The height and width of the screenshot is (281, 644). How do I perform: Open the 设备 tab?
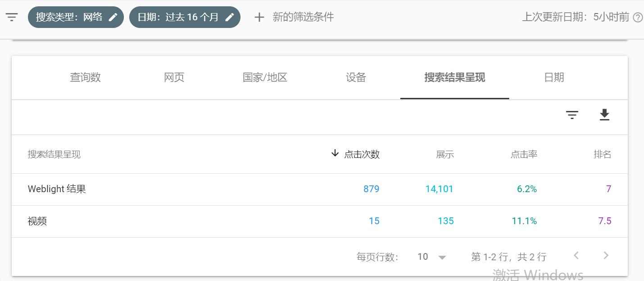tap(355, 77)
